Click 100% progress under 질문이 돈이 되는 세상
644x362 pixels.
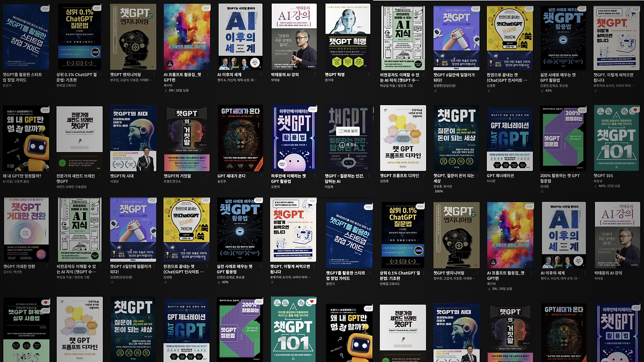(x=438, y=192)
